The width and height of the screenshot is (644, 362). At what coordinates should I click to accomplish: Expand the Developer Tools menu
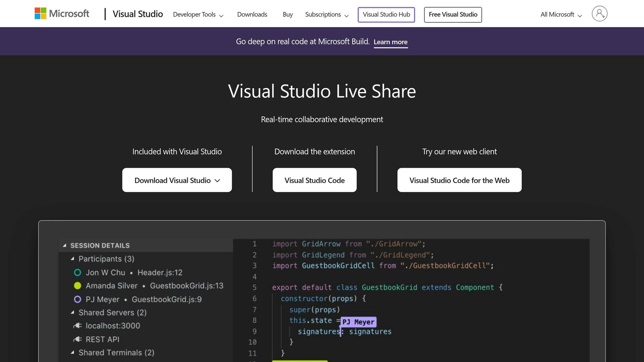point(198,14)
